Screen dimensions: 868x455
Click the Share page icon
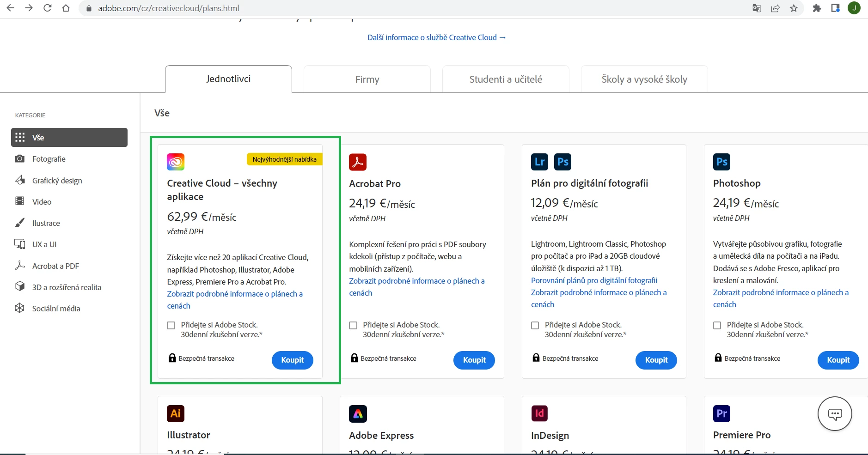point(776,8)
